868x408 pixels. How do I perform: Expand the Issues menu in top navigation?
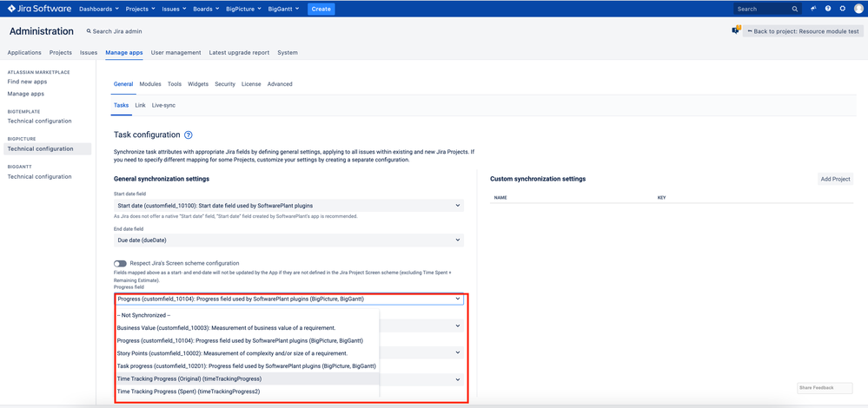(173, 9)
